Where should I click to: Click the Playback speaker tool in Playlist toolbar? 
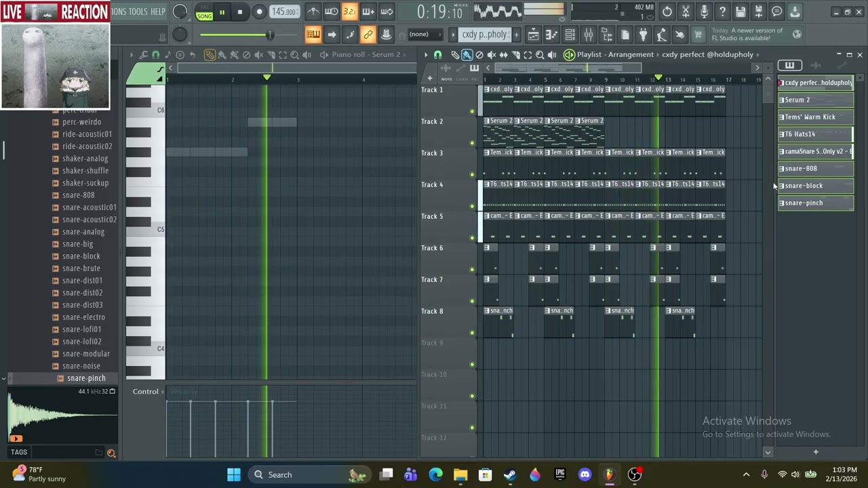(553, 55)
